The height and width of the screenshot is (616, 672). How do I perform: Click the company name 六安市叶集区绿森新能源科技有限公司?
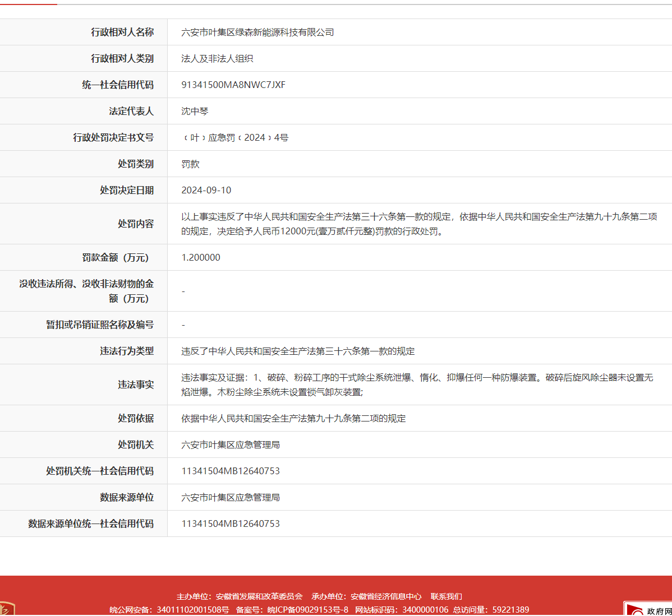coord(257,33)
